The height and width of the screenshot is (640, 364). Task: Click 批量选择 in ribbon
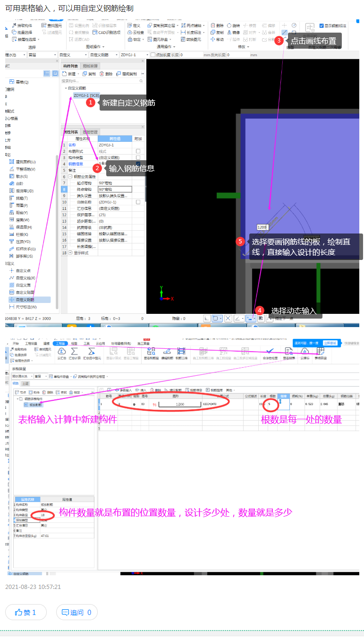tap(22, 32)
